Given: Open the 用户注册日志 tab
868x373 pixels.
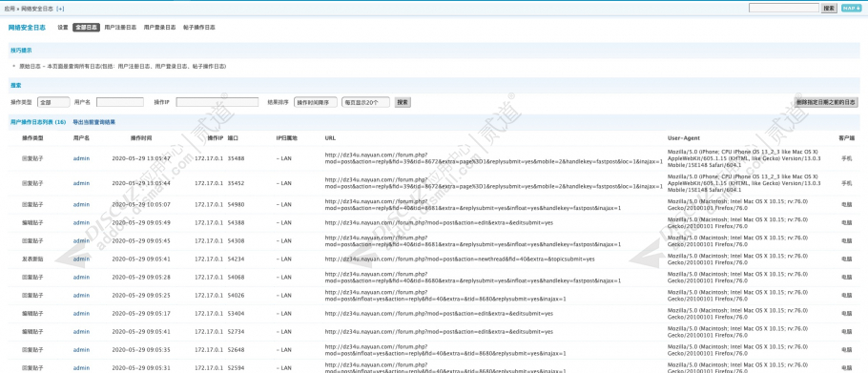Looking at the screenshot, I should point(120,27).
